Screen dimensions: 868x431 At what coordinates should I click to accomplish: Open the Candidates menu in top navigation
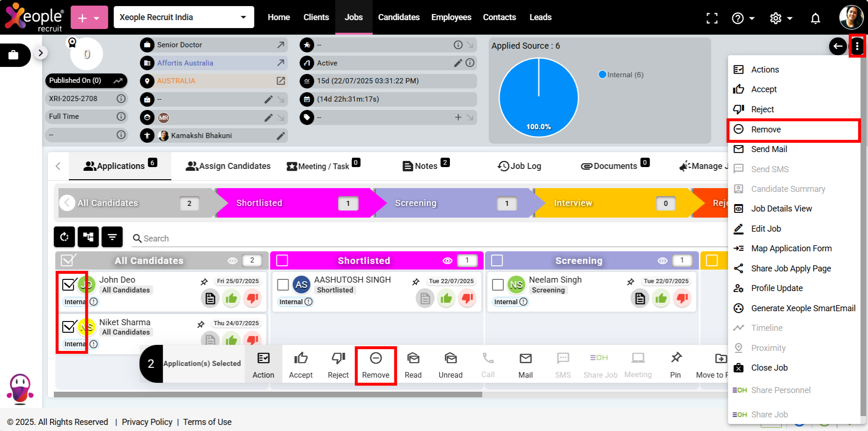click(398, 17)
